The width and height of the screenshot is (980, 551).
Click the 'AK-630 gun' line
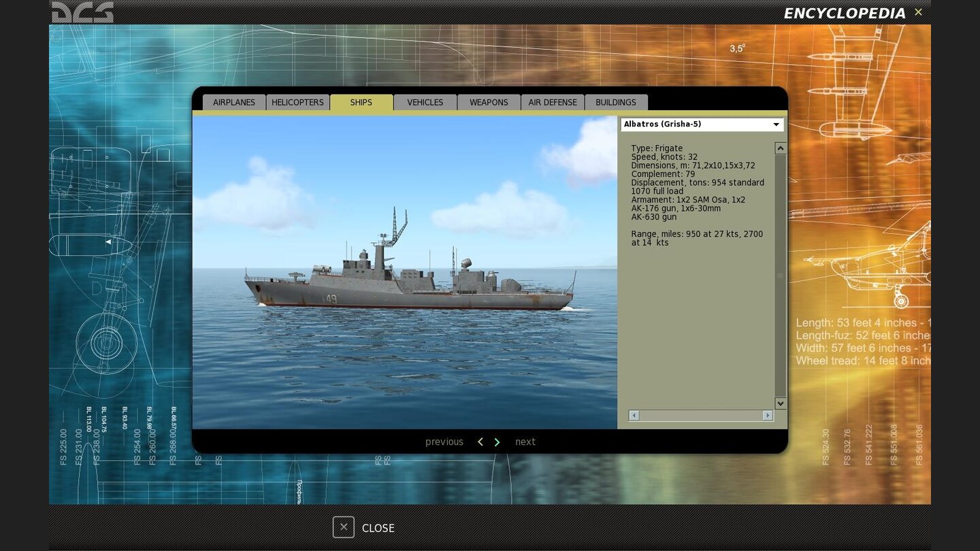pos(654,217)
